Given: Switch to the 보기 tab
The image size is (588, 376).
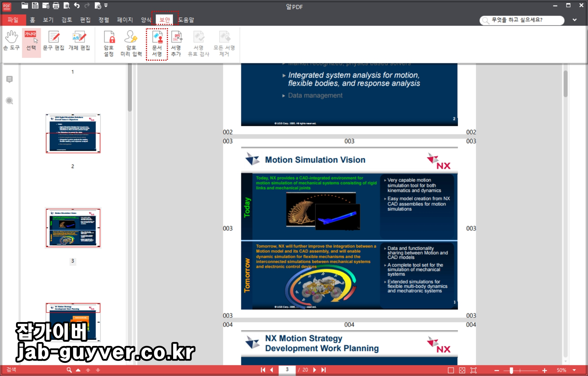Looking at the screenshot, I should point(48,20).
